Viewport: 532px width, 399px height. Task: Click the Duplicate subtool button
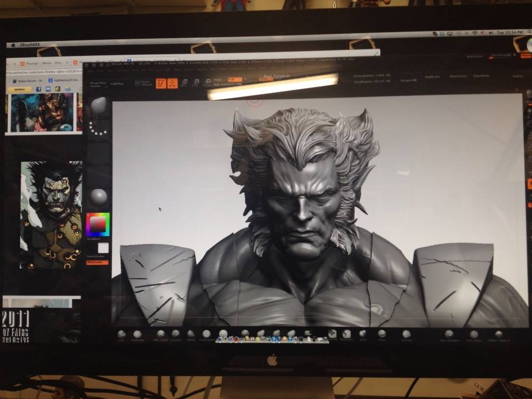pyautogui.click(x=432, y=76)
